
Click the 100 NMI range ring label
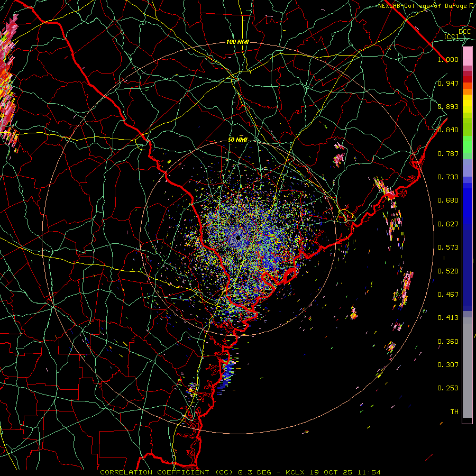coord(237,42)
